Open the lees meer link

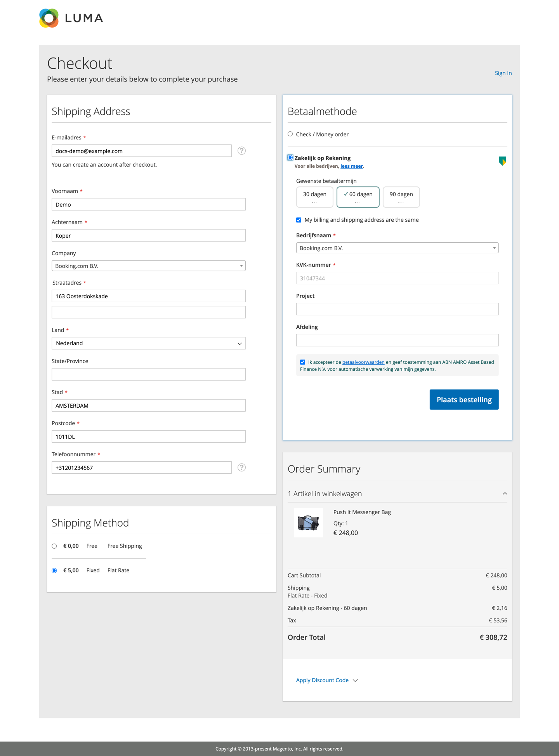point(351,166)
